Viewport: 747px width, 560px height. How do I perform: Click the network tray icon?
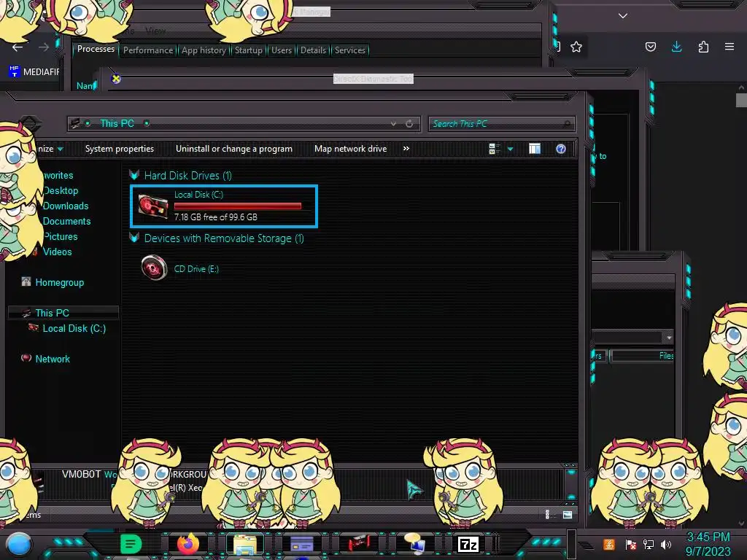tap(649, 544)
